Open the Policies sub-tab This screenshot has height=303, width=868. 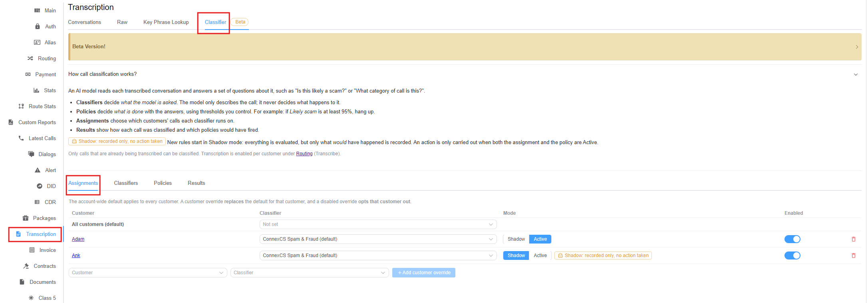pyautogui.click(x=163, y=183)
